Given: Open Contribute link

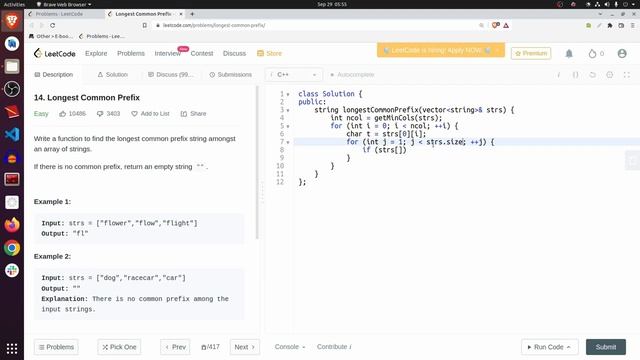Looking at the screenshot, I should (x=334, y=347).
